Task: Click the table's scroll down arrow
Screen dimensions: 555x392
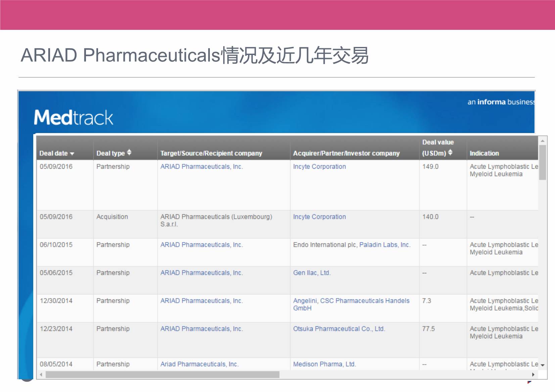Action: [543, 366]
